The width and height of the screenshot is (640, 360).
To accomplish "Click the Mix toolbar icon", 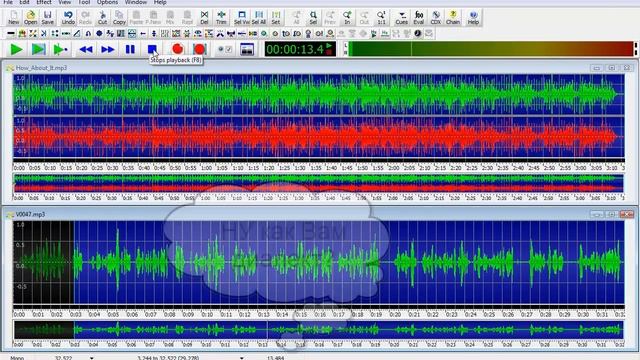I will (170, 17).
